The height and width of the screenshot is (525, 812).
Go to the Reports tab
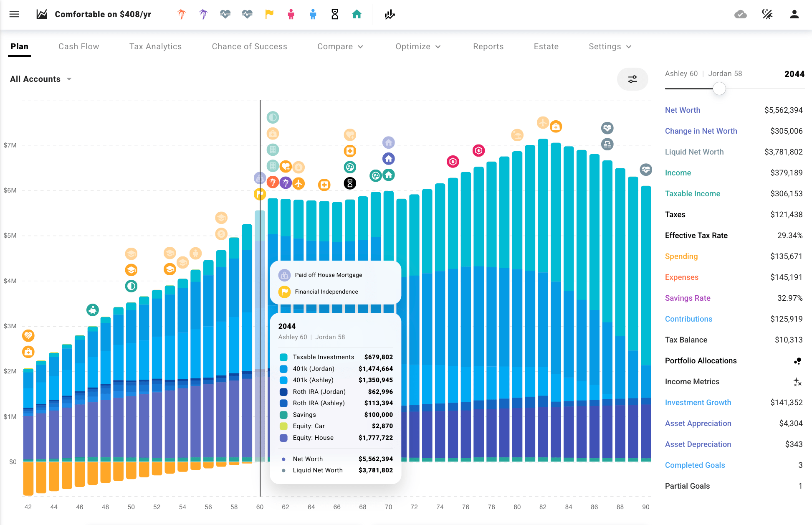click(488, 46)
